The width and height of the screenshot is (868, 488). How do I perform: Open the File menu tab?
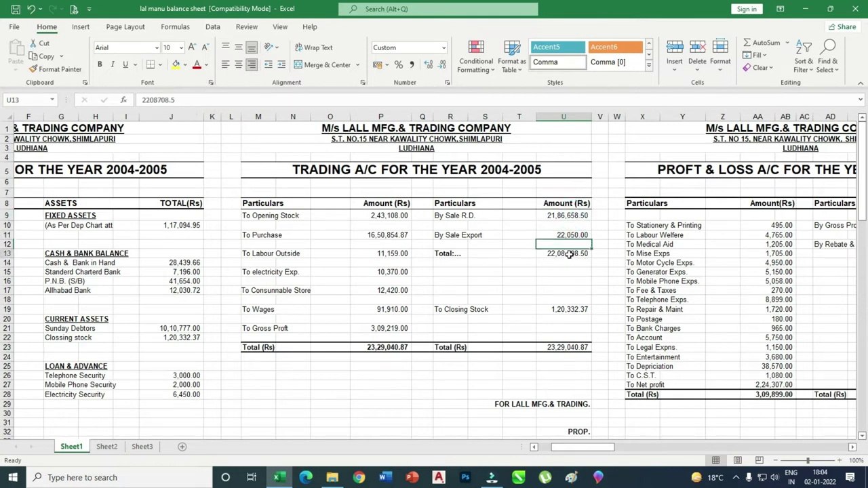pyautogui.click(x=14, y=26)
